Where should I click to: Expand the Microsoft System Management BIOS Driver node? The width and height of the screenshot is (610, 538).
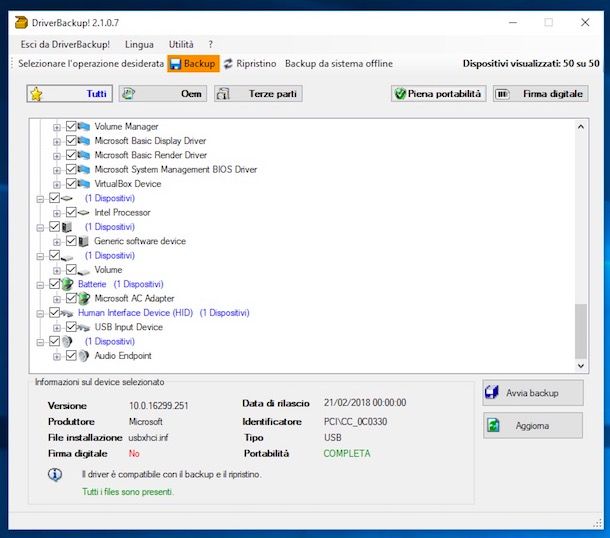[x=57, y=170]
